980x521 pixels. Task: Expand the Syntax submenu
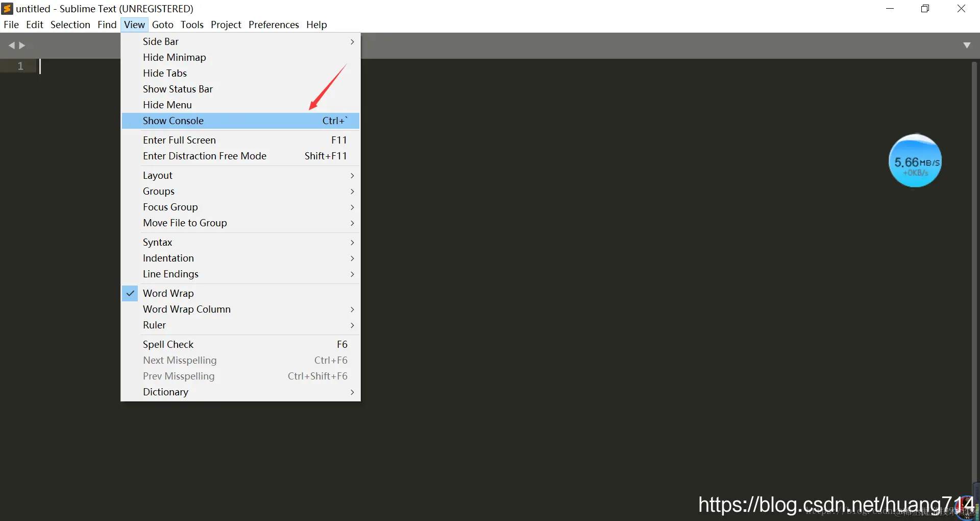click(x=240, y=242)
